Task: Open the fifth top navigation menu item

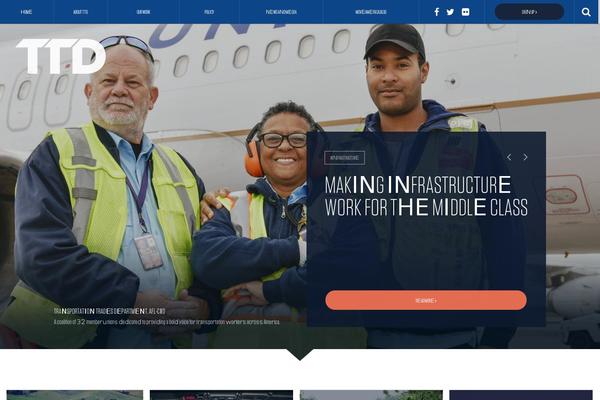Action: pyautogui.click(x=281, y=12)
